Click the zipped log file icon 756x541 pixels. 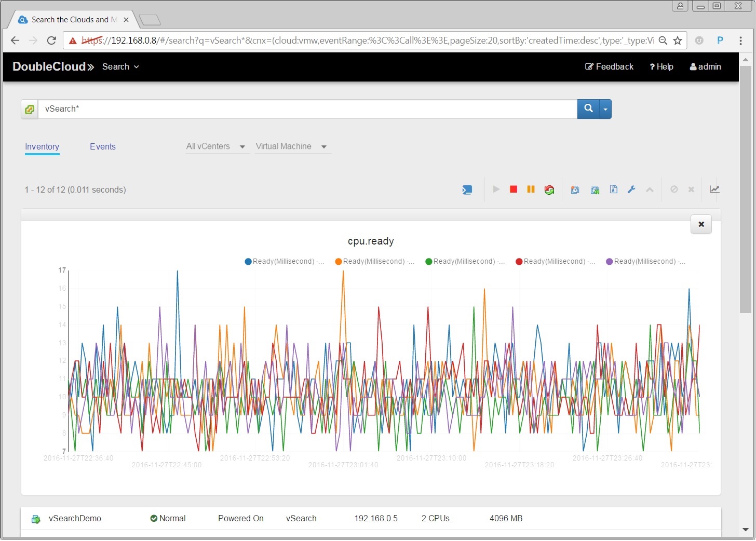click(x=613, y=190)
